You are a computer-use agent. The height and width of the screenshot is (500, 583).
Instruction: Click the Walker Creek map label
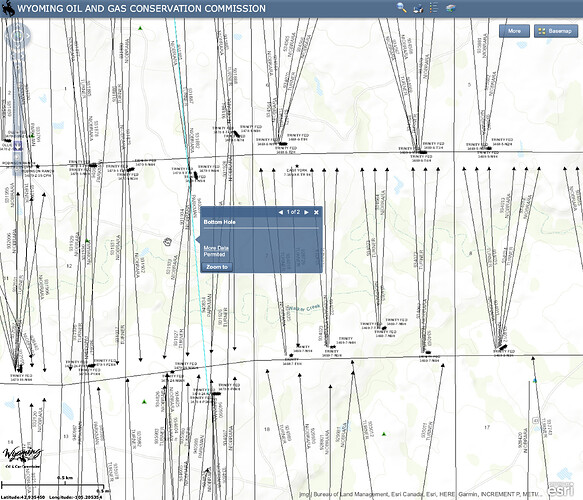(x=305, y=308)
